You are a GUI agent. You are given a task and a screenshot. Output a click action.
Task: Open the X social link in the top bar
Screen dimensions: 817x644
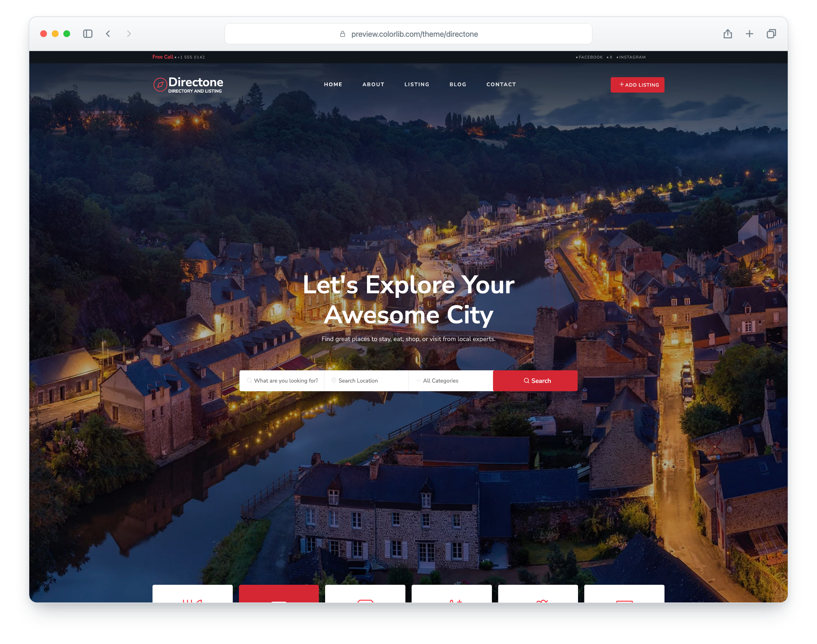pyautogui.click(x=610, y=57)
